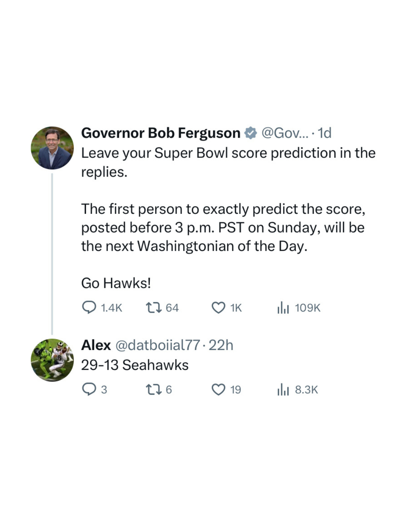The width and height of the screenshot is (420, 525).
Task: Click the reply icon on Governor Ferguson's tweet
Action: point(89,308)
